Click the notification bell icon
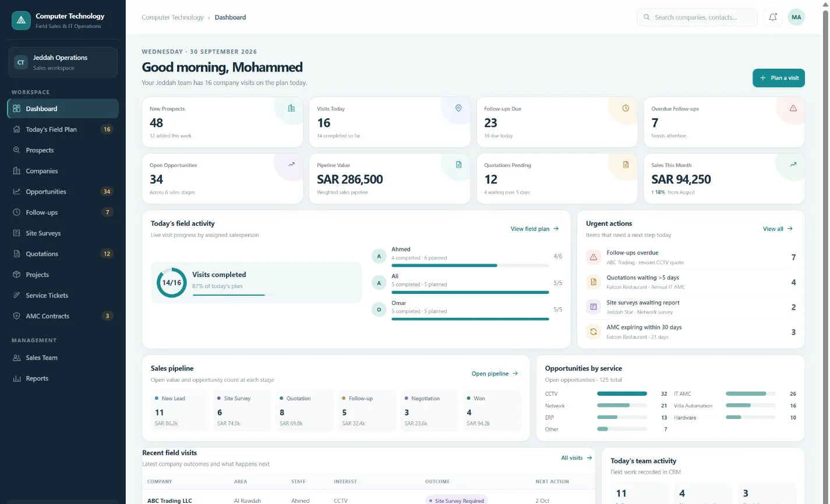Image resolution: width=830 pixels, height=504 pixels. tap(773, 17)
